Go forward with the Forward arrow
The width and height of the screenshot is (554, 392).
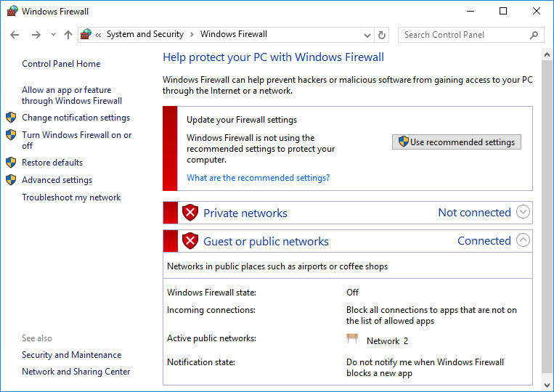[36, 35]
